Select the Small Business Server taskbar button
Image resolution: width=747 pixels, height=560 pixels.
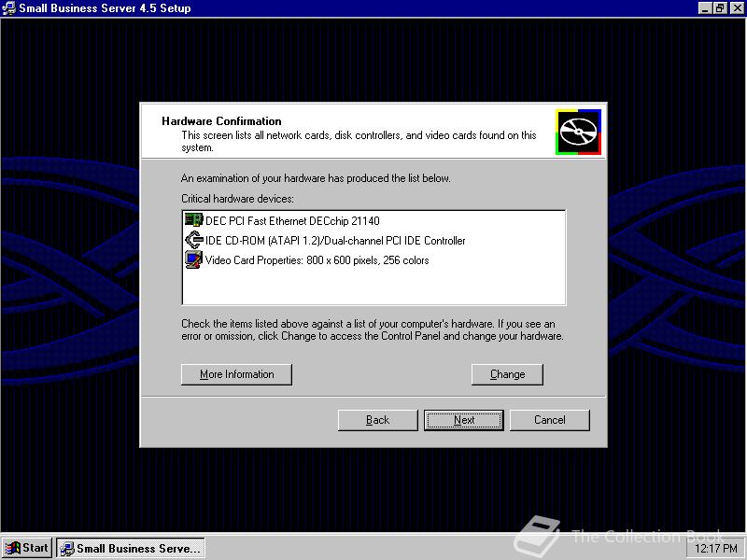tap(131, 548)
